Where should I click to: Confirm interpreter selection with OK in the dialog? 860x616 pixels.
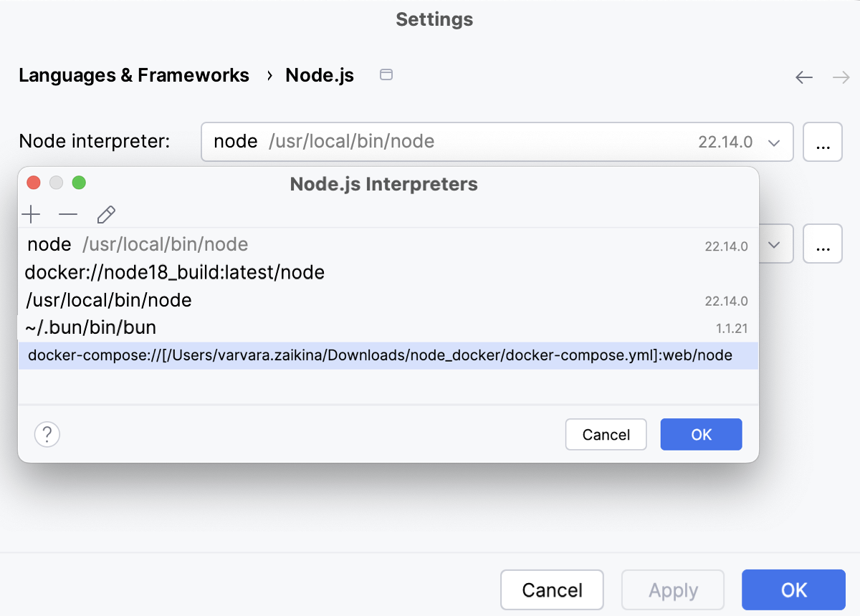tap(701, 434)
